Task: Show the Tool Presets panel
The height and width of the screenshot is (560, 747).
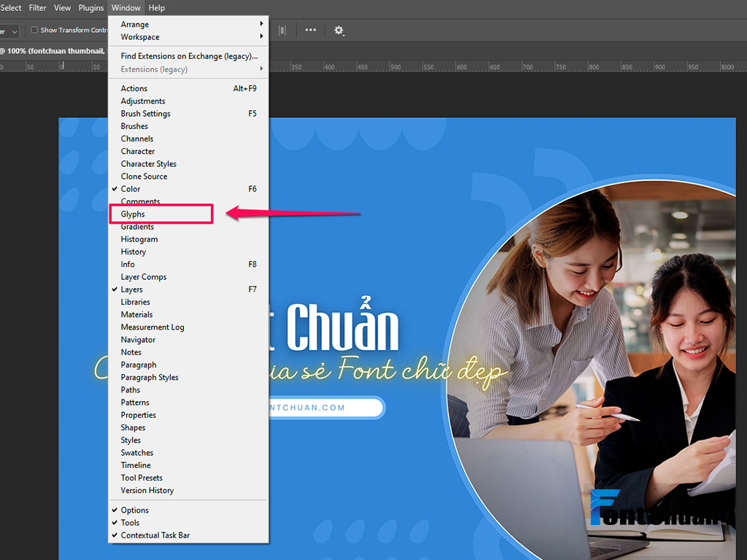Action: (x=189, y=478)
